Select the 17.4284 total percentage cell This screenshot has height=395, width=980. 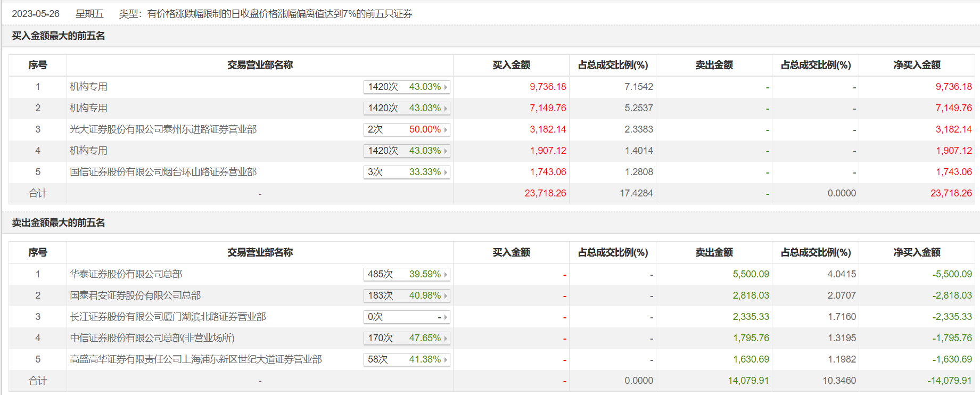[636, 193]
